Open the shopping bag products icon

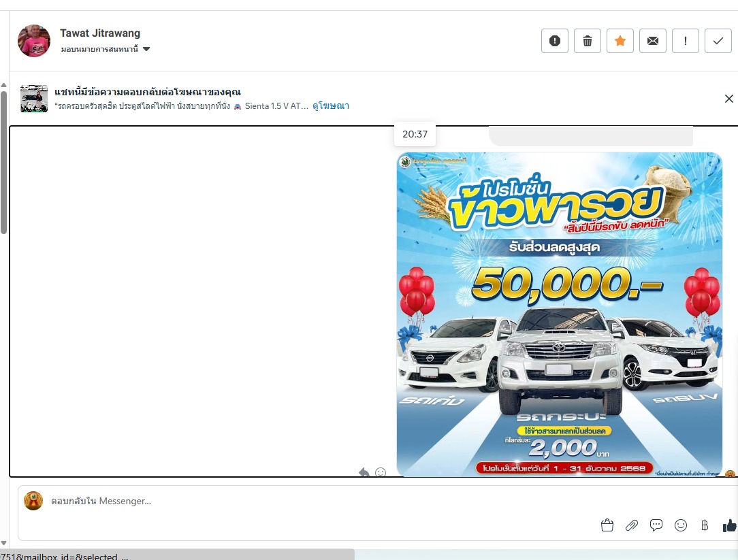607,525
